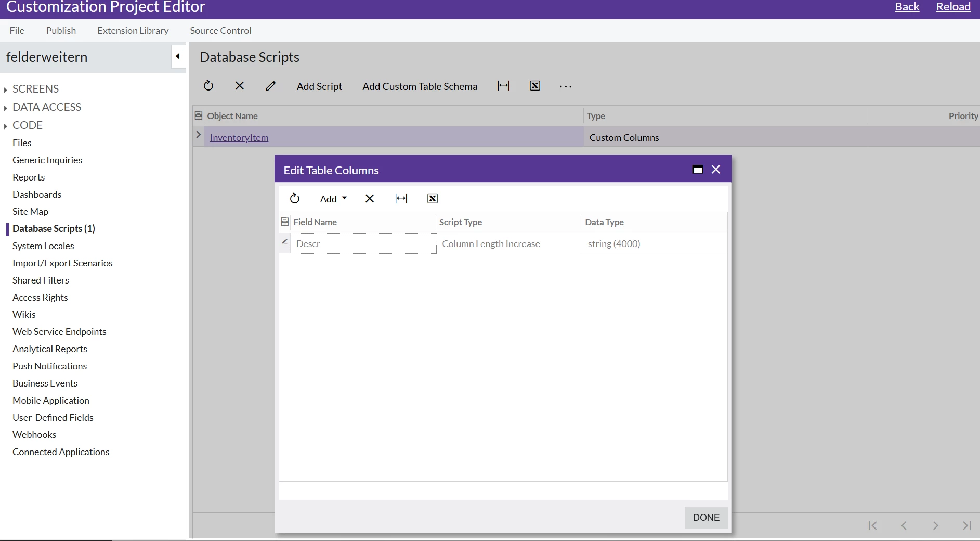Open the Extension Library menu

point(133,31)
